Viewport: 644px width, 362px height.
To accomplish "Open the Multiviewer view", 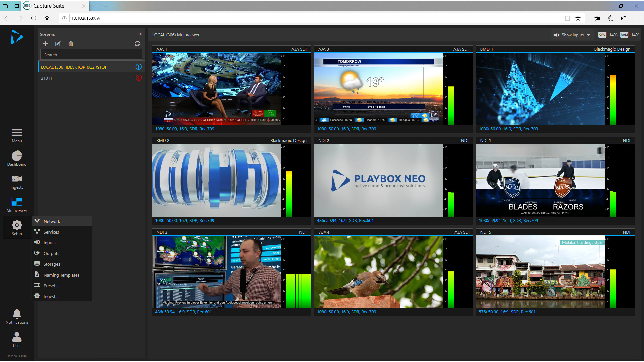I will (x=16, y=203).
